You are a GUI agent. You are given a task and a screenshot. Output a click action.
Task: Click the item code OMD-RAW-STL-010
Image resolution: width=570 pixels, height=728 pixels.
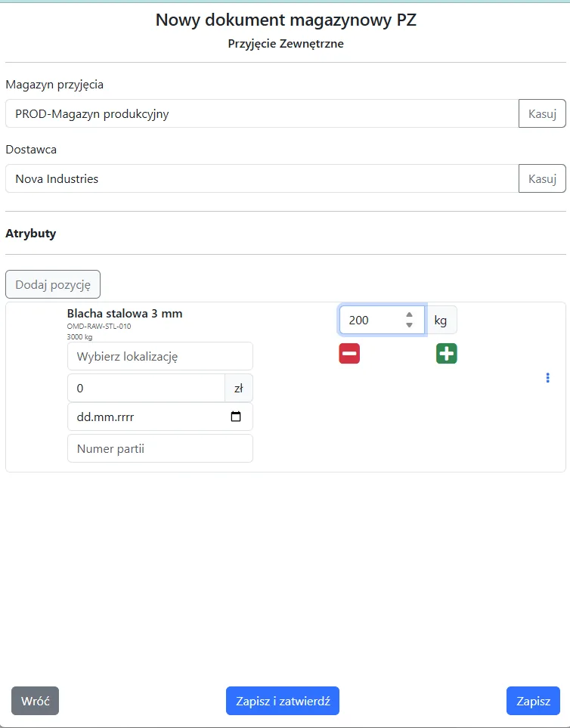(99, 327)
